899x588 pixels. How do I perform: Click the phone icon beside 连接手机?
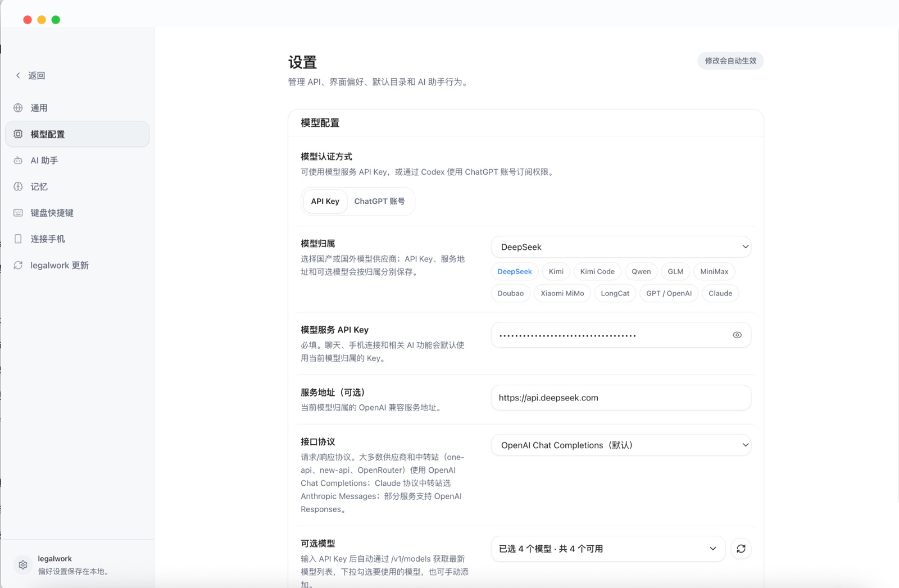pyautogui.click(x=18, y=239)
